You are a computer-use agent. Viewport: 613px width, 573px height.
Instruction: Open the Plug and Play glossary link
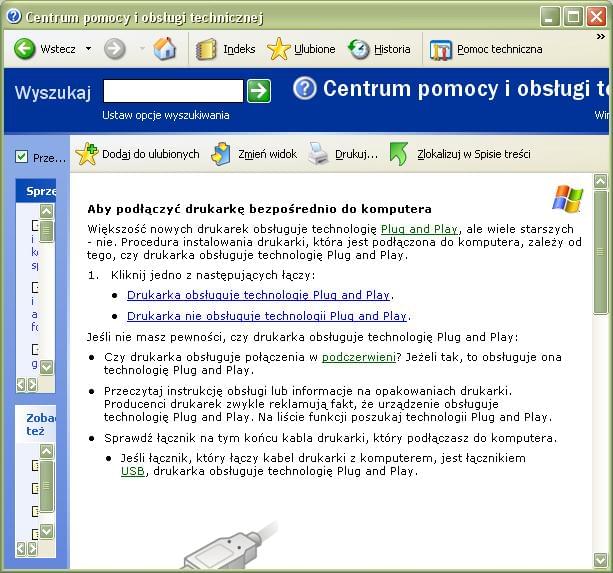point(419,229)
